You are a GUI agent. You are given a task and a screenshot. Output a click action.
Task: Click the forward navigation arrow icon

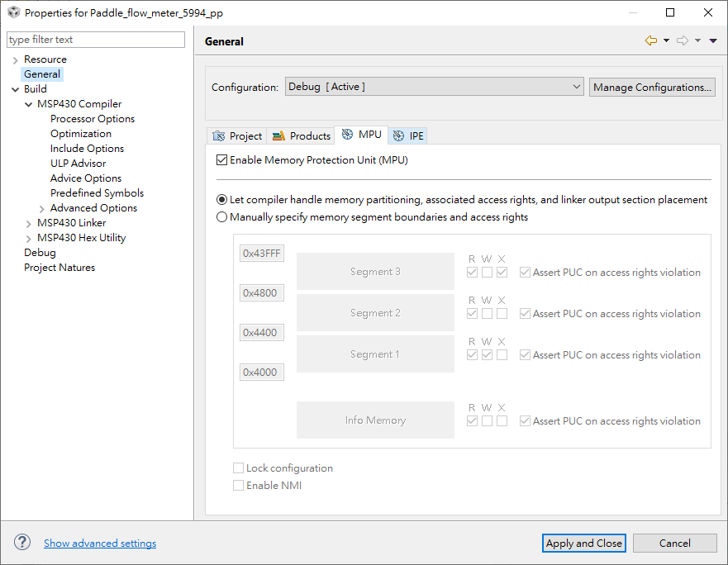(682, 40)
